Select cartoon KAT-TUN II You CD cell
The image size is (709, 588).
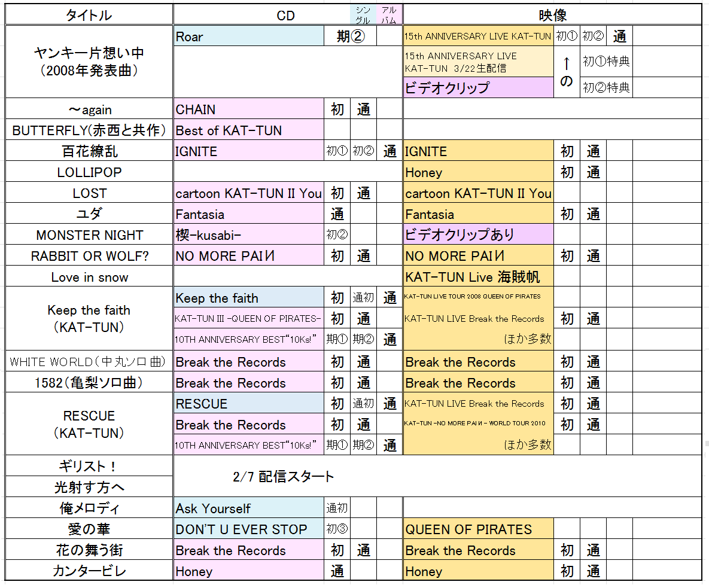pos(249,193)
